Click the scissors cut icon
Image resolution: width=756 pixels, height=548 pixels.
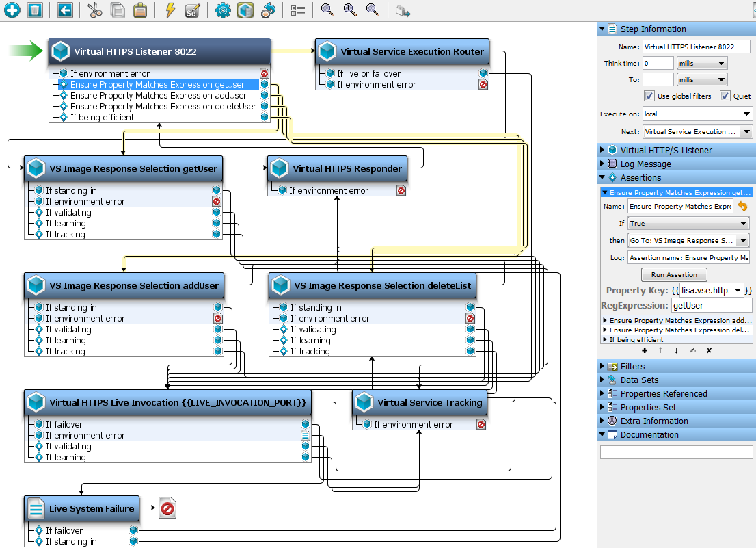[95, 10]
